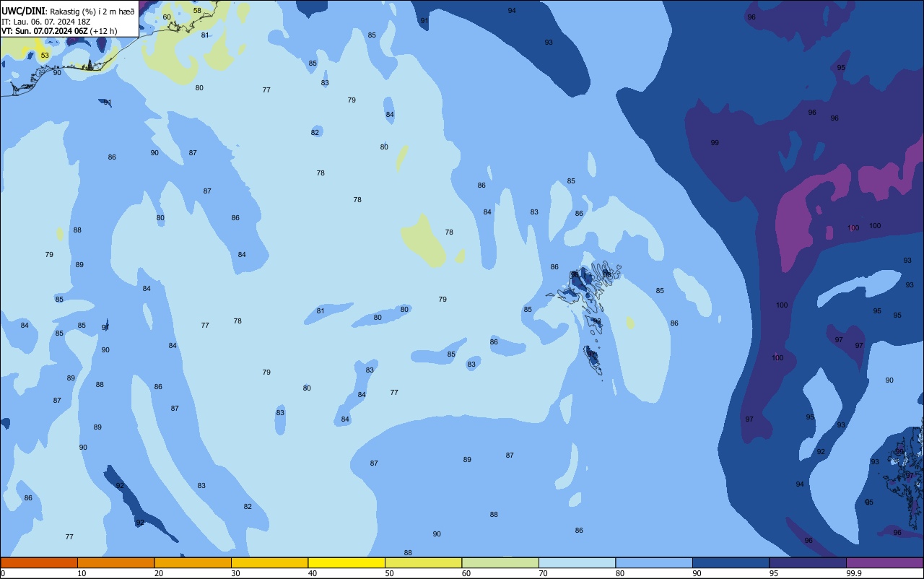Click the 'IT: Lau. 06. 07. 2024 18Z' line
This screenshot has width=924, height=579.
(48, 21)
